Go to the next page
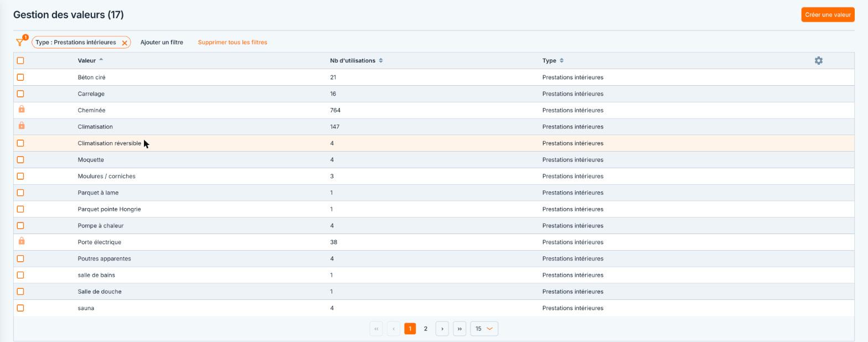The image size is (868, 342). coord(442,329)
